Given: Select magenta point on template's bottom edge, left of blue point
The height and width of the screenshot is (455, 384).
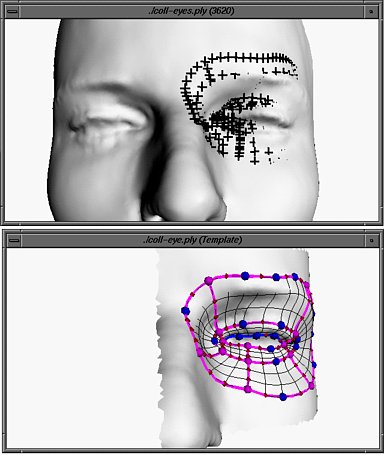Looking at the screenshot, I should [248, 389].
